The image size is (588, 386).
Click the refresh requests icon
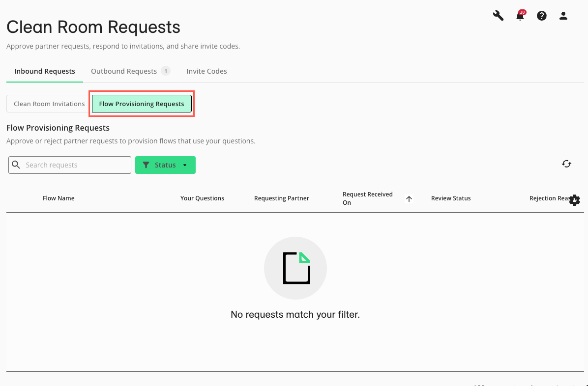(566, 164)
